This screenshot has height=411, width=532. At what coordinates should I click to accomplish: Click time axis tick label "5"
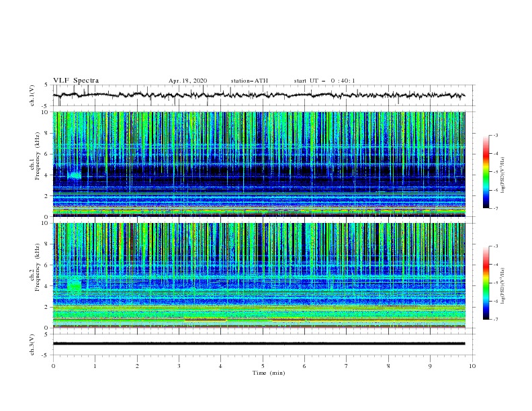[x=263, y=366]
